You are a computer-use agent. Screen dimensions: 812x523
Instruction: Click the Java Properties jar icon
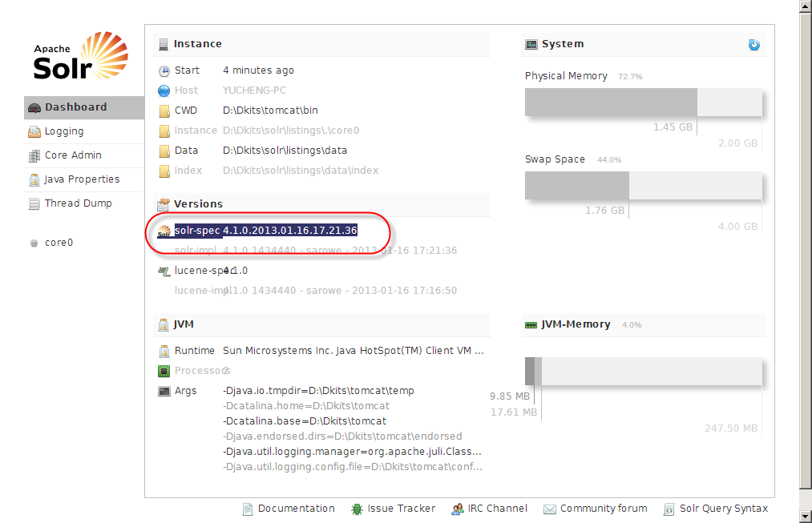coord(34,180)
